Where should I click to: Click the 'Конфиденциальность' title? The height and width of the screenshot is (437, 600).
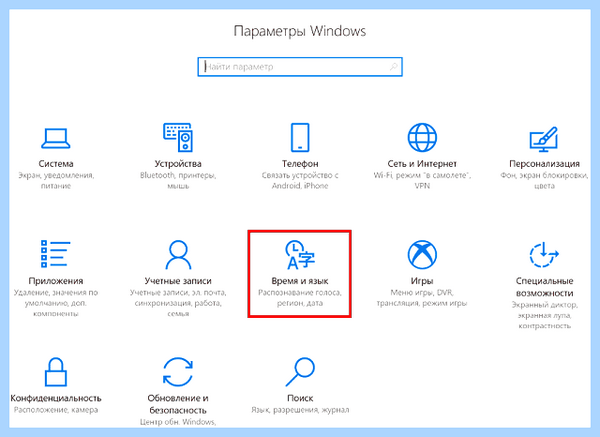56,398
